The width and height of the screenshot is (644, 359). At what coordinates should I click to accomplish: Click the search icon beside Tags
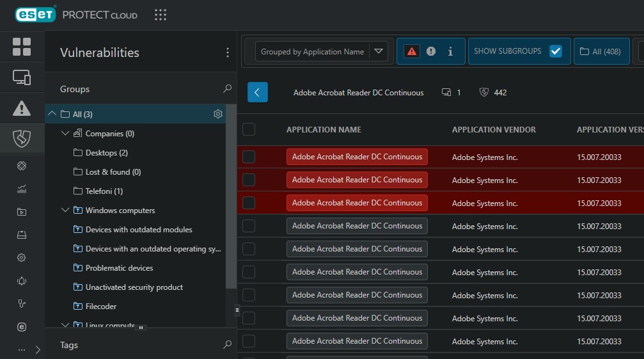[x=227, y=345]
